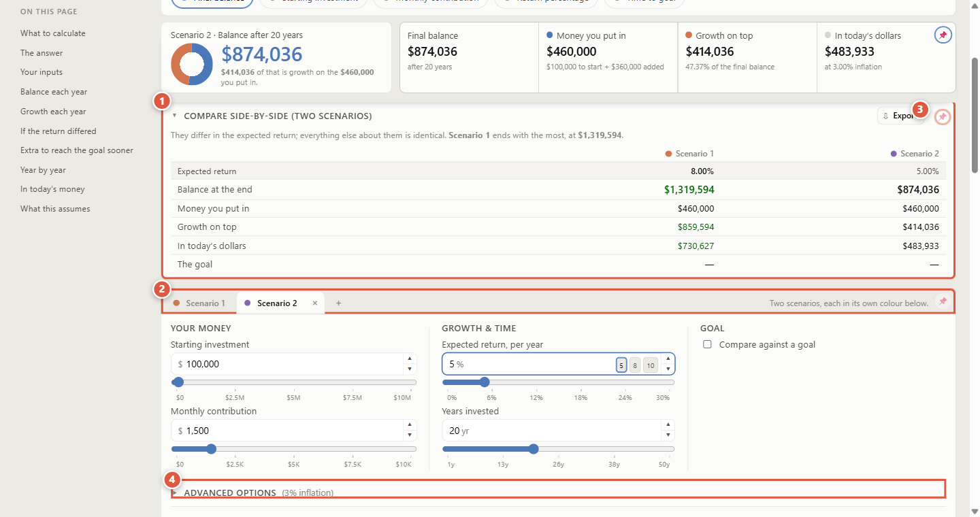Add a new scenario with the plus button
Screen dimensions: 980x517
(x=338, y=303)
